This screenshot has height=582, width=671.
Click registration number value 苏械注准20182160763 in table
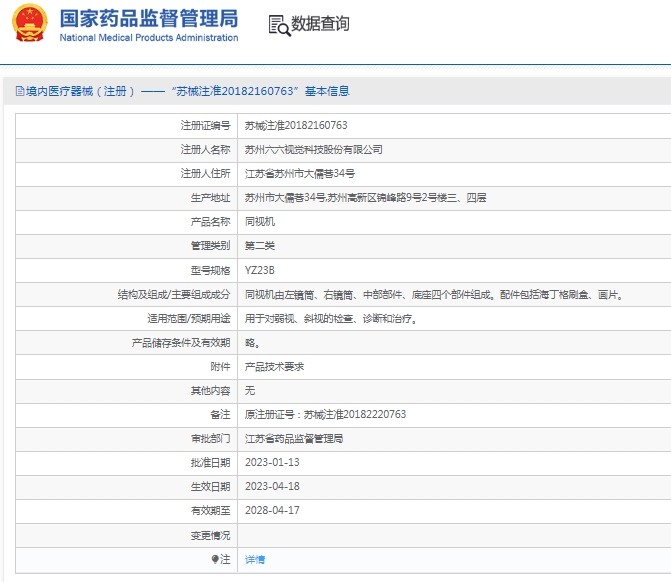tap(296, 125)
